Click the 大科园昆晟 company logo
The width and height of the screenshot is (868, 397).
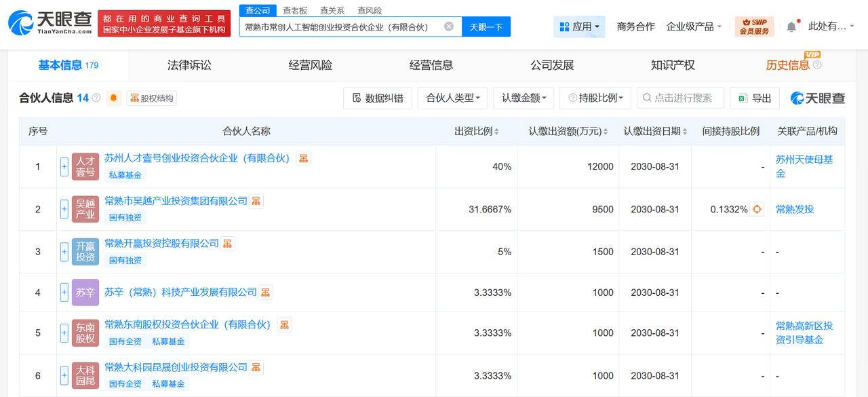[x=85, y=375]
